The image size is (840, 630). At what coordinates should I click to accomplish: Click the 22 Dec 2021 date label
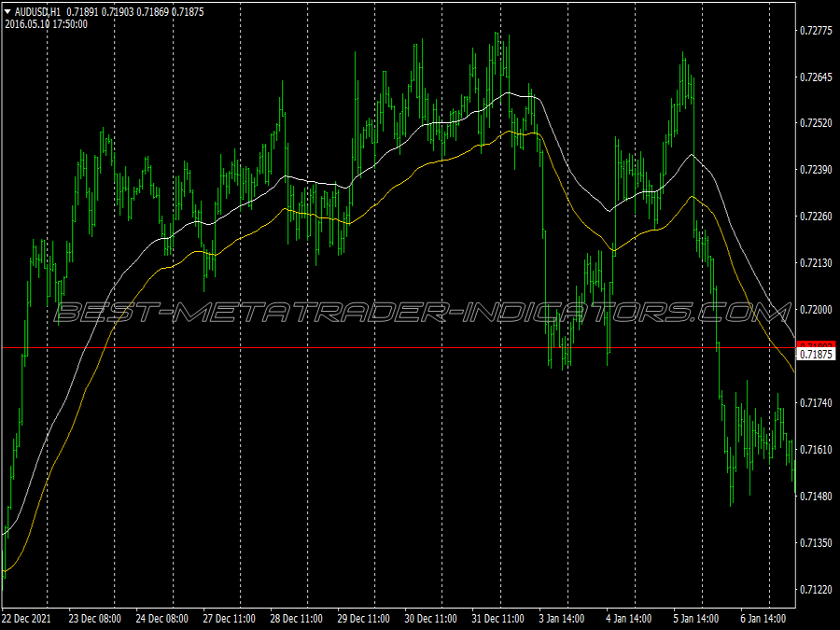click(x=27, y=619)
